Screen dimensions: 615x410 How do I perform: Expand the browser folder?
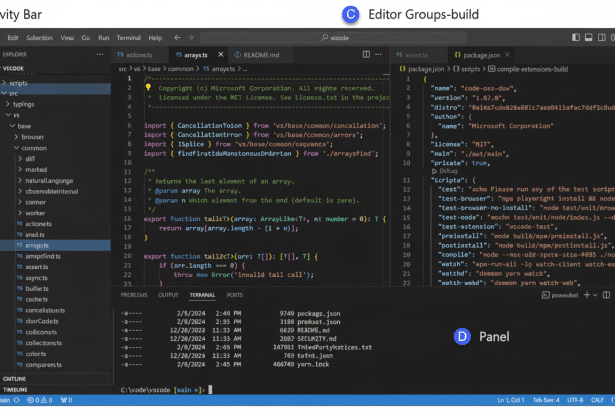coord(55,137)
